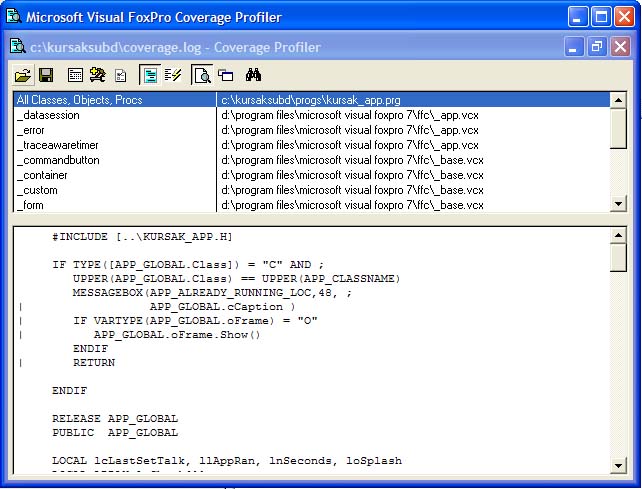Click the class list scroll down arrow
This screenshot has width=642, height=489.
point(618,204)
